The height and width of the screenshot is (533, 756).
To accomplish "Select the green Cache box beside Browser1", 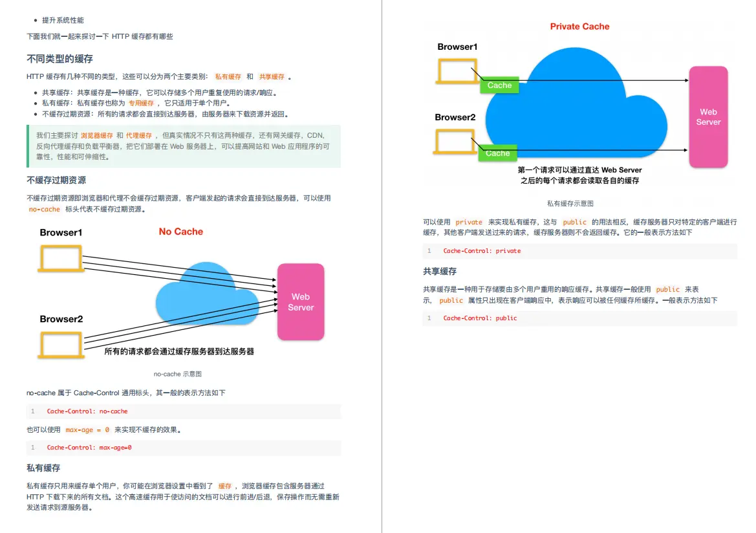I will pyautogui.click(x=499, y=85).
